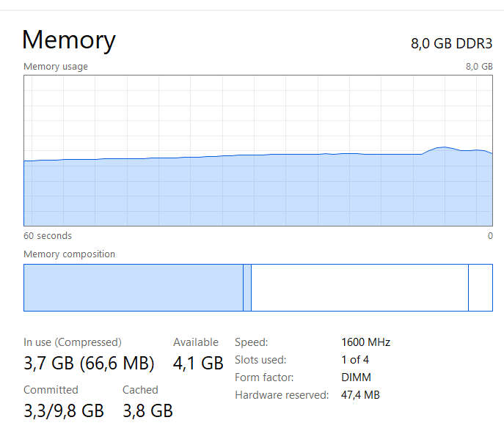
Task: Click the Memory usage graph label
Action: coord(56,67)
